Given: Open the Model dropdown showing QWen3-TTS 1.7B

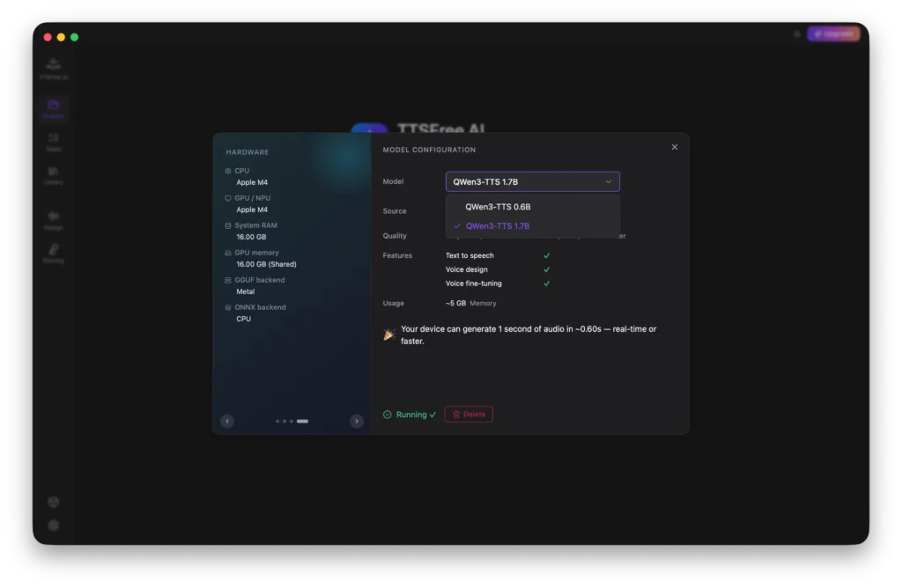Looking at the screenshot, I should 532,181.
